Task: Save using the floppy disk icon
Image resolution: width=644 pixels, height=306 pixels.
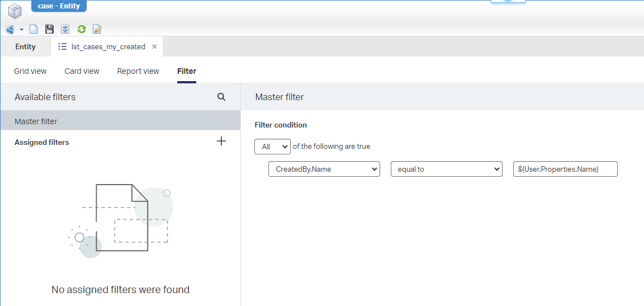Action: pos(49,29)
